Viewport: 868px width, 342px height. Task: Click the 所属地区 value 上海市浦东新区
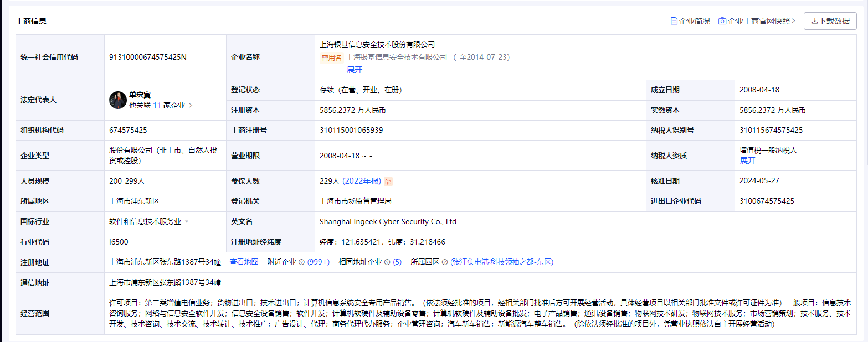(x=135, y=201)
